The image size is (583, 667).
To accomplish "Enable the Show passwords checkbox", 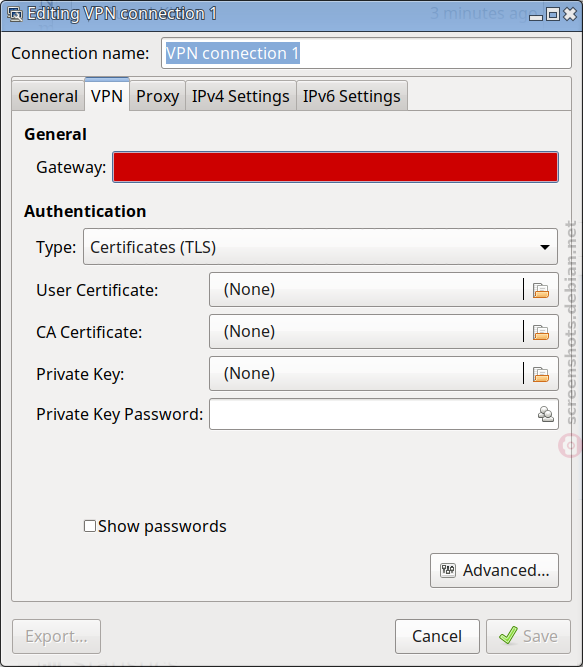I will [x=90, y=526].
